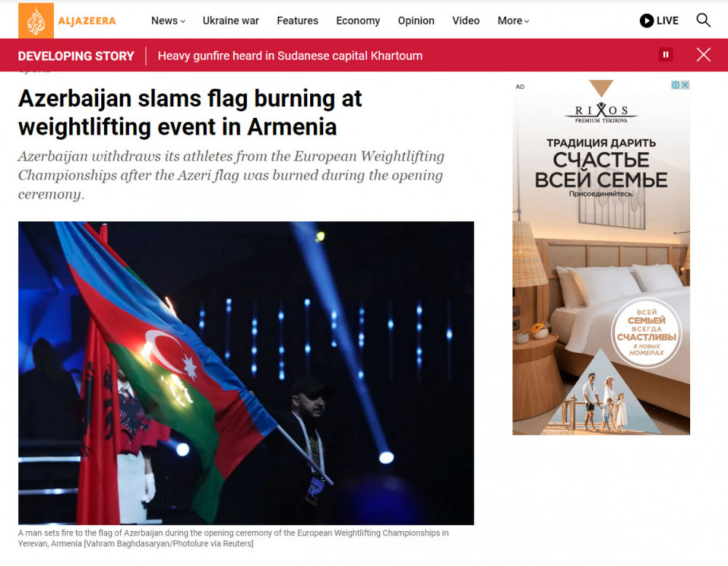Click the ad info icon
The width and height of the screenshot is (728, 566).
[676, 85]
